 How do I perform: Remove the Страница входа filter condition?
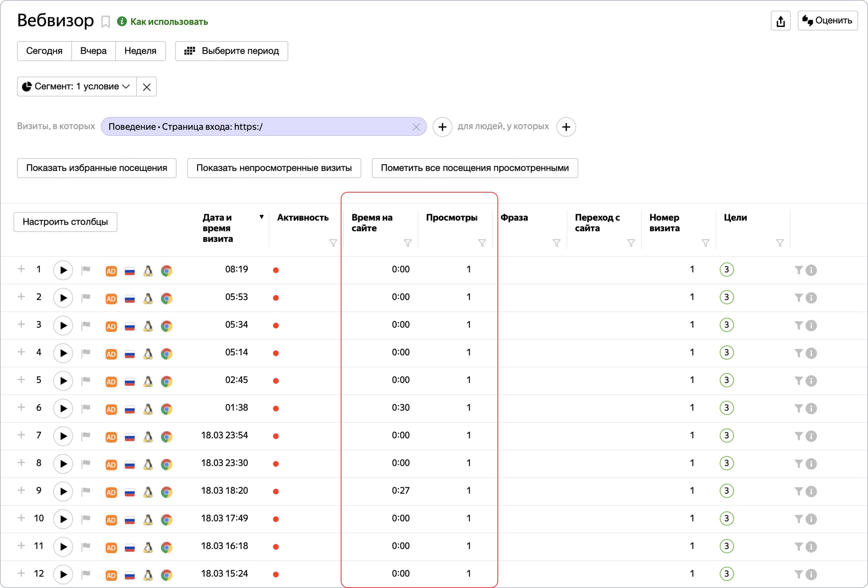[x=416, y=127]
